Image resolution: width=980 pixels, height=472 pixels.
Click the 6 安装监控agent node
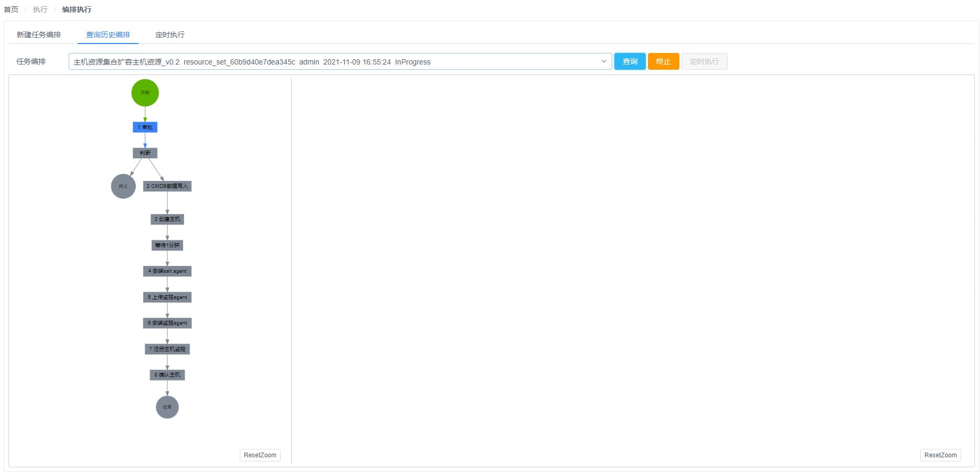(167, 323)
